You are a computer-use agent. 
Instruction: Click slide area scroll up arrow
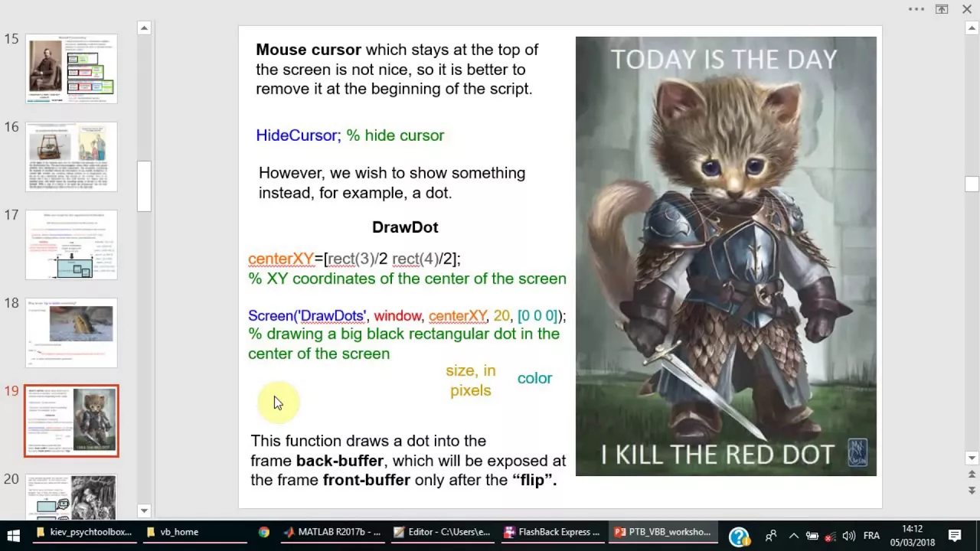coord(972,28)
